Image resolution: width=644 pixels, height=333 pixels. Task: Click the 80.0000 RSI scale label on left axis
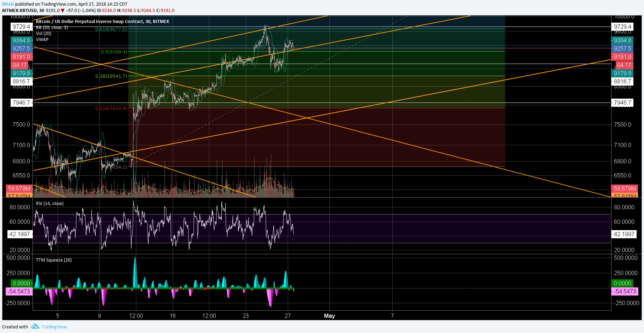[x=19, y=208]
